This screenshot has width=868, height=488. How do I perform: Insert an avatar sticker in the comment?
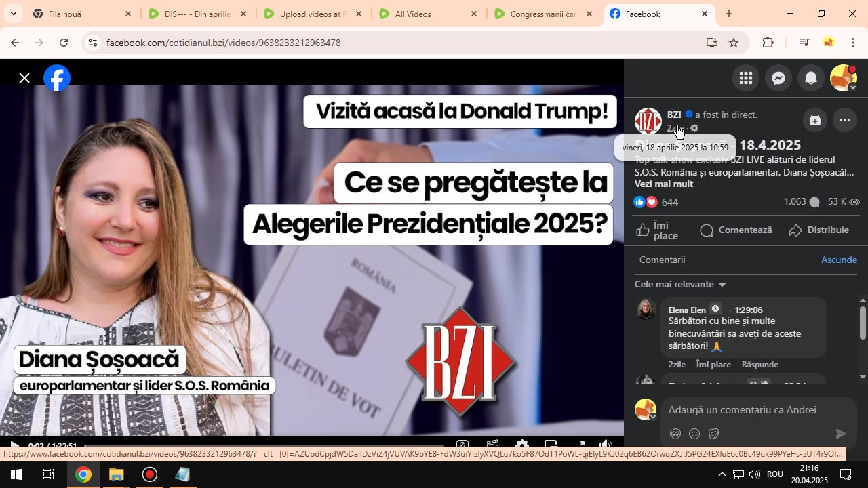pos(675,434)
